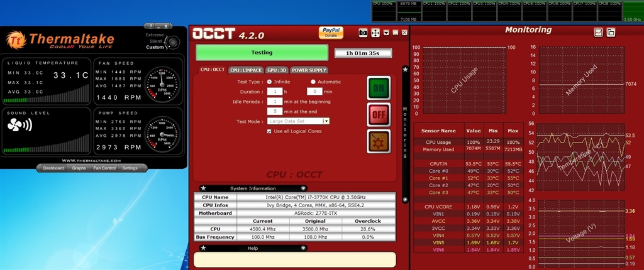Click the fan sound level icon

click(x=19, y=125)
